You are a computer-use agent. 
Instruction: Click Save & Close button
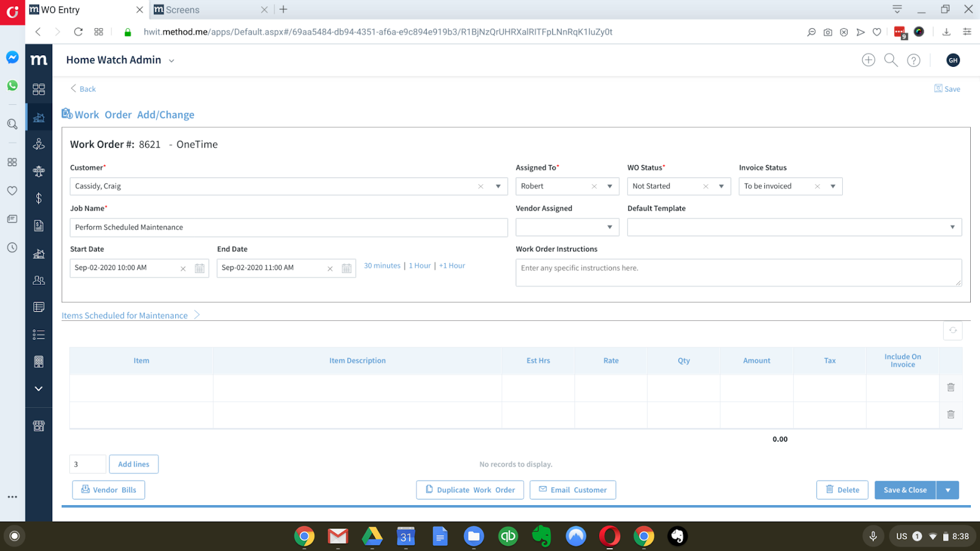coord(905,490)
